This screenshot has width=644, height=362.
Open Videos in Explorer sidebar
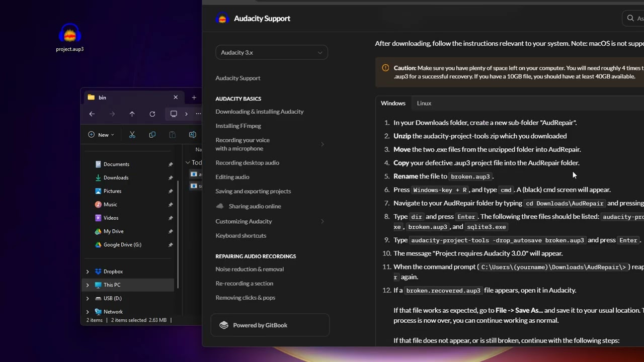pyautogui.click(x=111, y=218)
